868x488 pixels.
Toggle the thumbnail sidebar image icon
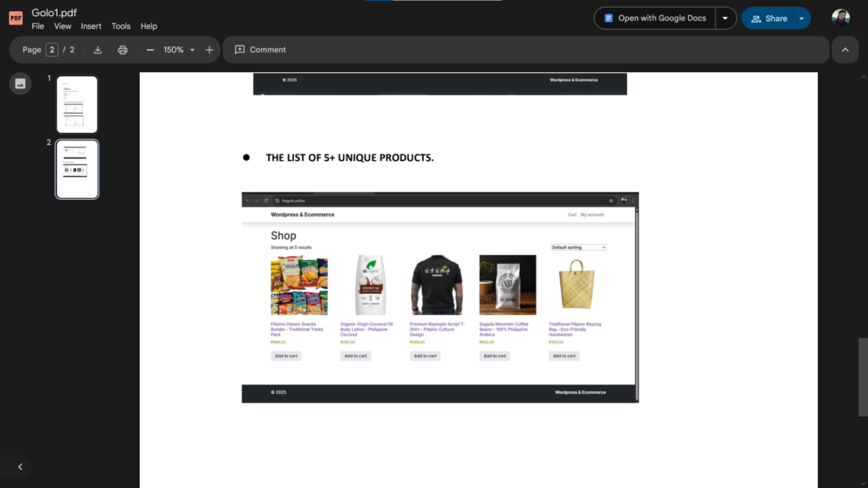pos(20,84)
